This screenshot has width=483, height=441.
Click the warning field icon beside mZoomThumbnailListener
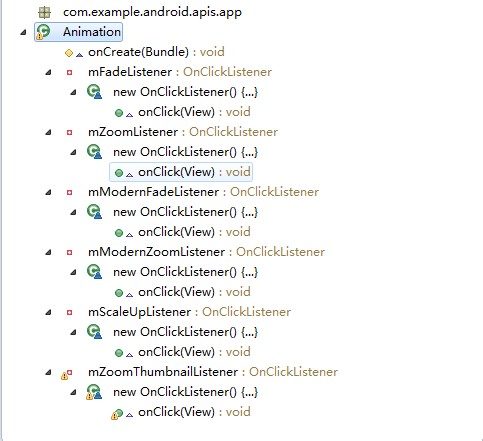click(x=67, y=374)
